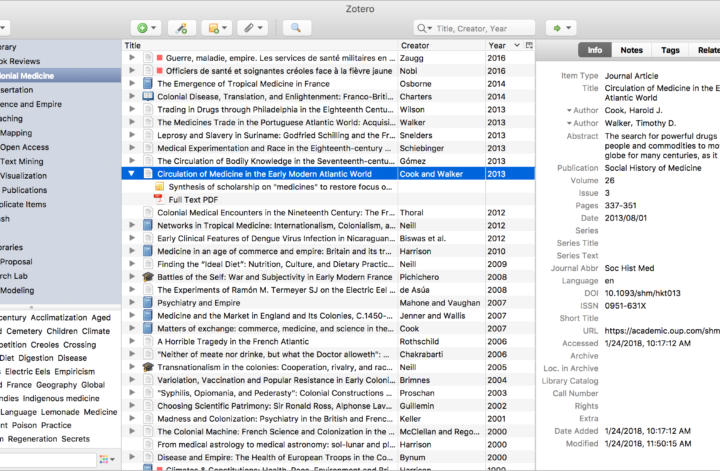
Task: Expand A Horrible Tragedy in the French Atlantic
Action: 132,341
